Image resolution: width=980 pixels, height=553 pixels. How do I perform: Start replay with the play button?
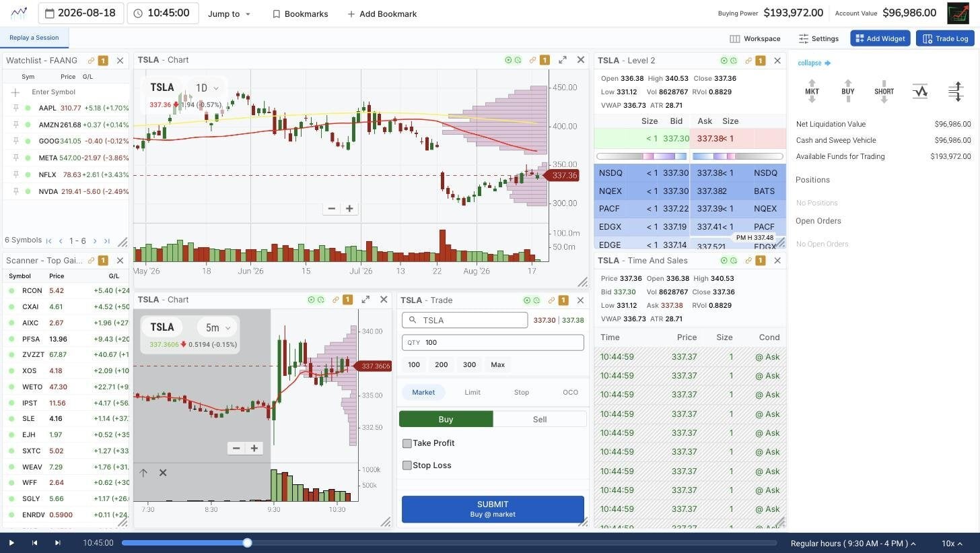(x=11, y=543)
